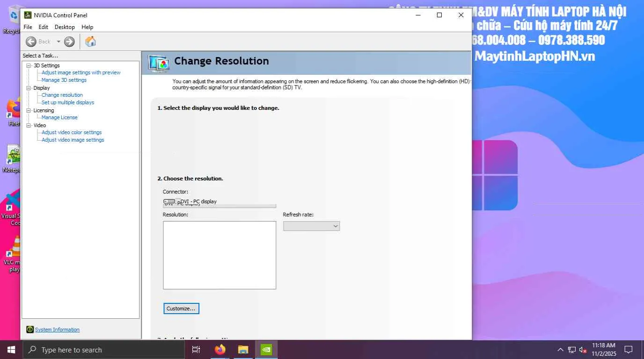Click the muted volume tray icon
This screenshot has height=359, width=644.
coord(583,350)
